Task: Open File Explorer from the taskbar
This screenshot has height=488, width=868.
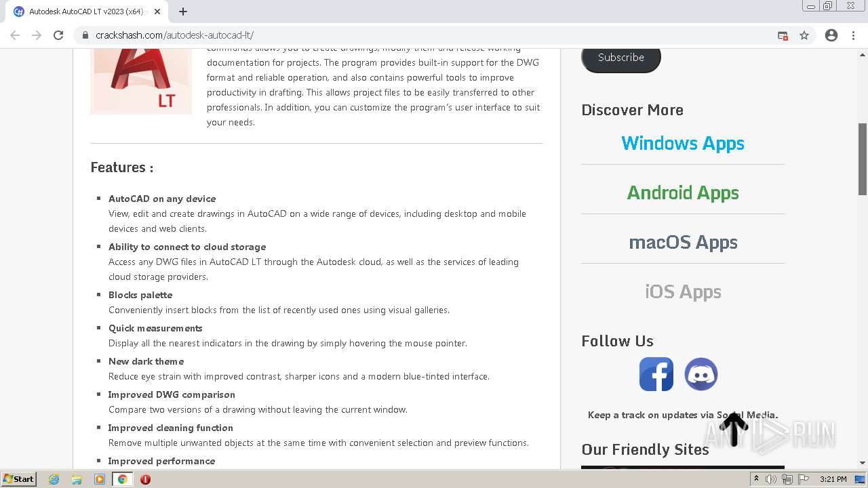Action: [77, 479]
